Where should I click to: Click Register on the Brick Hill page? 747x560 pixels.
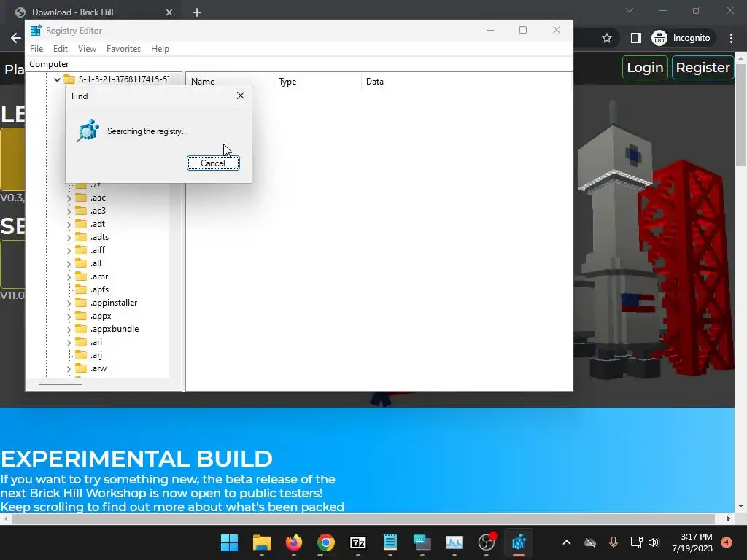[x=703, y=68]
